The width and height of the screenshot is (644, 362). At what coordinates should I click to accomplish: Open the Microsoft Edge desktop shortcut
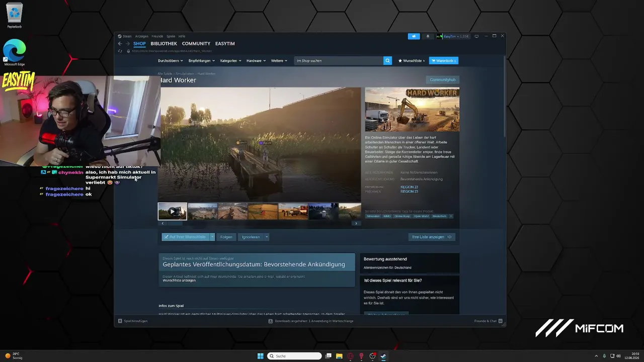14,52
